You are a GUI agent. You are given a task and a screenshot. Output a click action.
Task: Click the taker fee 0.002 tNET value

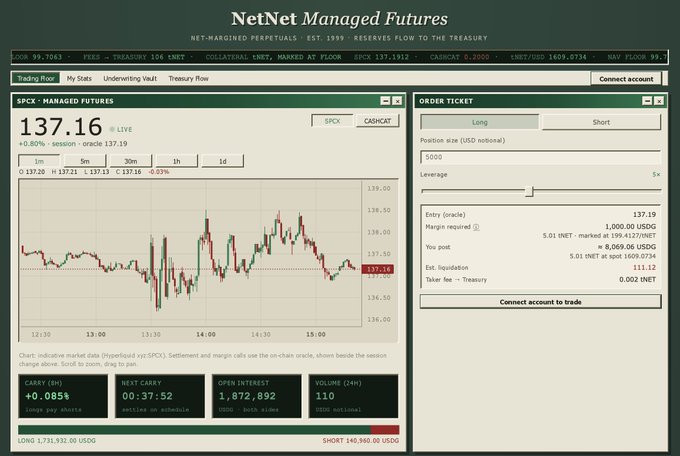[638, 280]
